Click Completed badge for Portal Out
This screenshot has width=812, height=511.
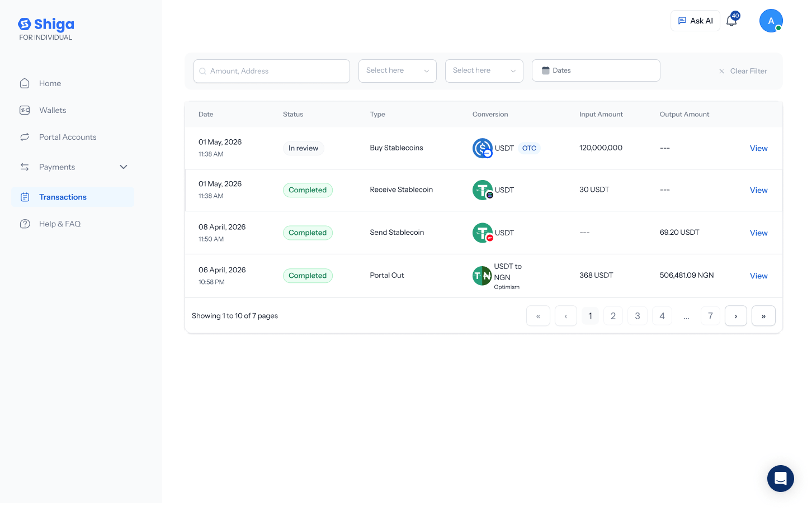(308, 276)
